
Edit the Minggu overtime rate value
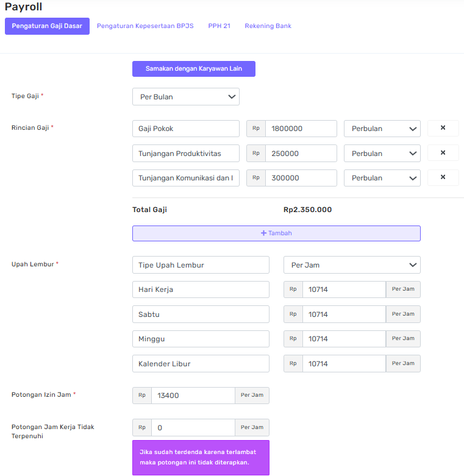[x=343, y=339]
